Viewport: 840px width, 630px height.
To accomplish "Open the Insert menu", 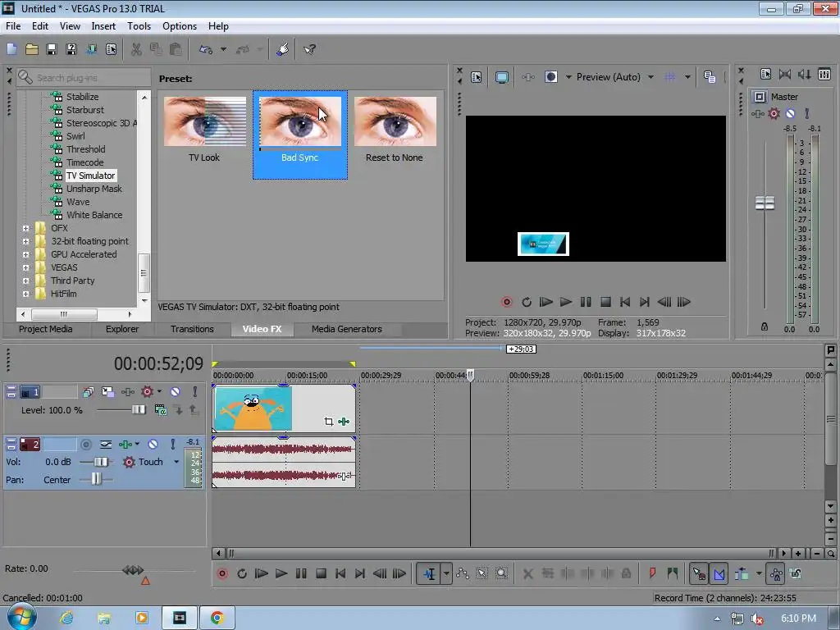I will (x=103, y=25).
